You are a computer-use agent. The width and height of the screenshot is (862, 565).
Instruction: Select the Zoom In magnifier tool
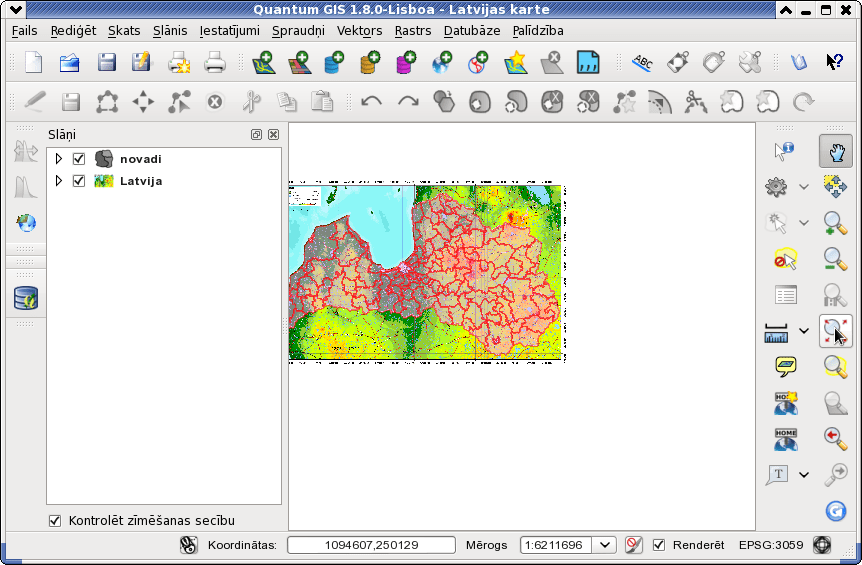835,223
